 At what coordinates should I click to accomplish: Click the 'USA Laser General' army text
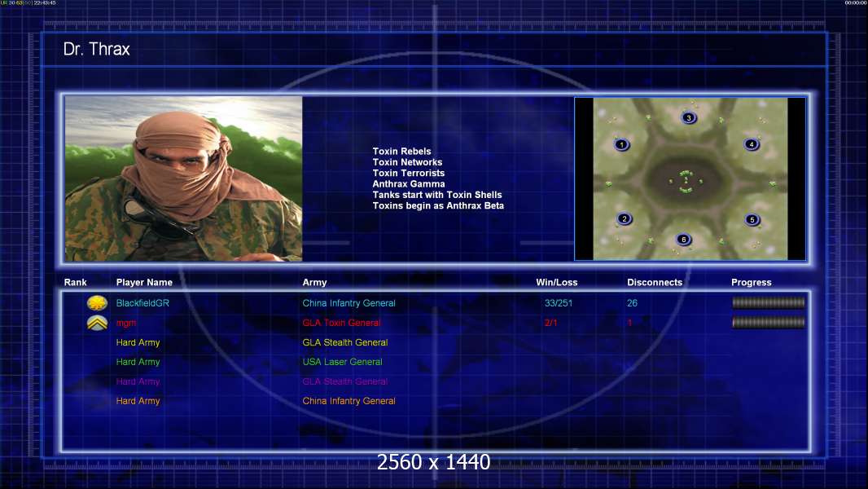click(x=342, y=362)
